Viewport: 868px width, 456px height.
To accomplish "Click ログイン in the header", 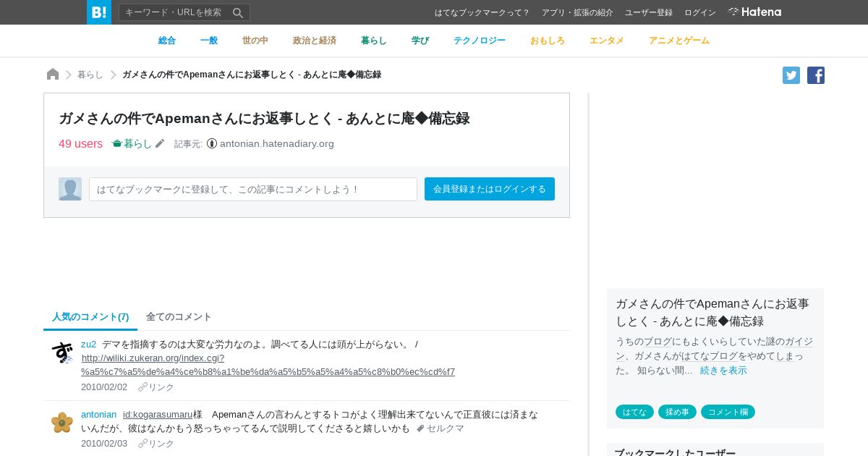I will [x=700, y=12].
